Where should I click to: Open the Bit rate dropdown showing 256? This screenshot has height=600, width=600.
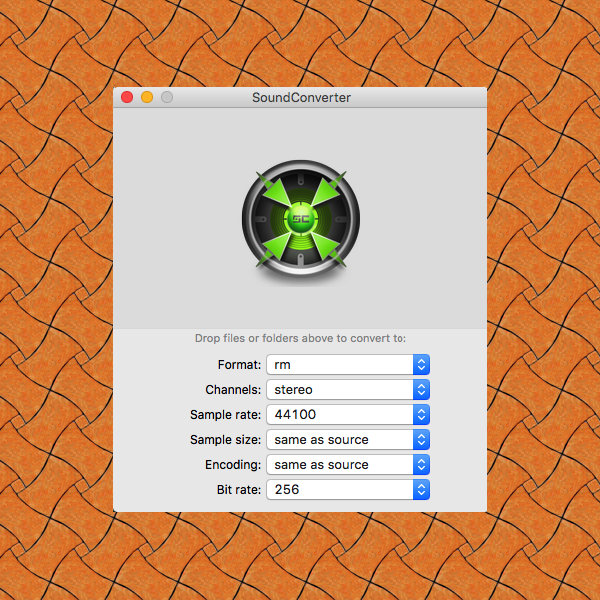[x=348, y=489]
